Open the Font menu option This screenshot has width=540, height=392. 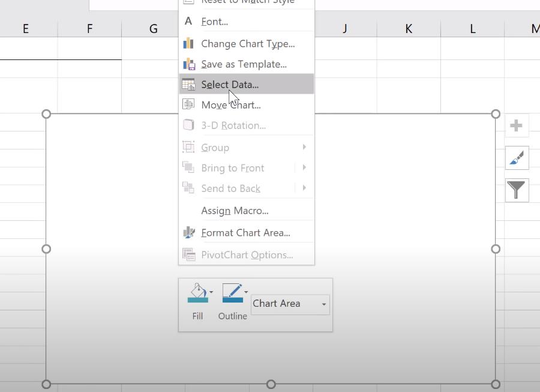point(214,22)
